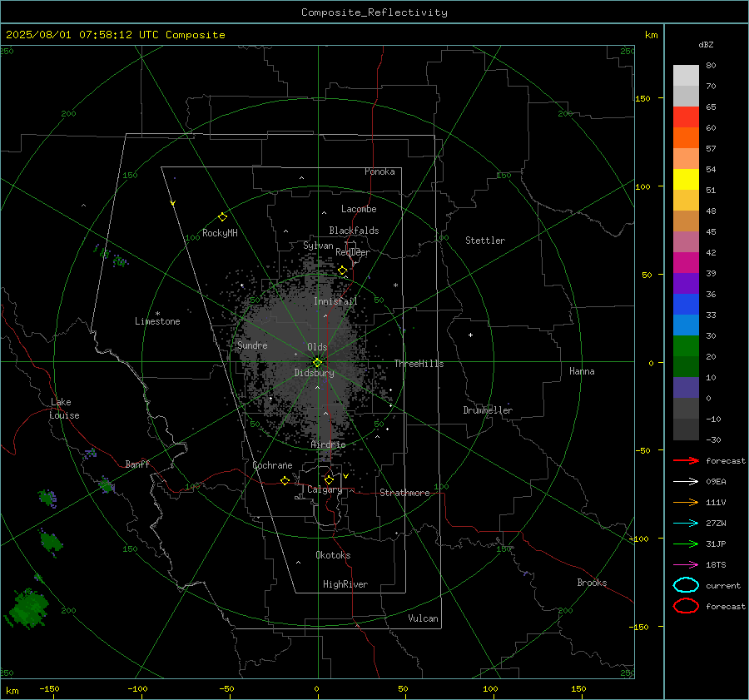Click the yellow diamond marker above Calgary
Viewport: 749px width, 700px height.
(x=329, y=479)
